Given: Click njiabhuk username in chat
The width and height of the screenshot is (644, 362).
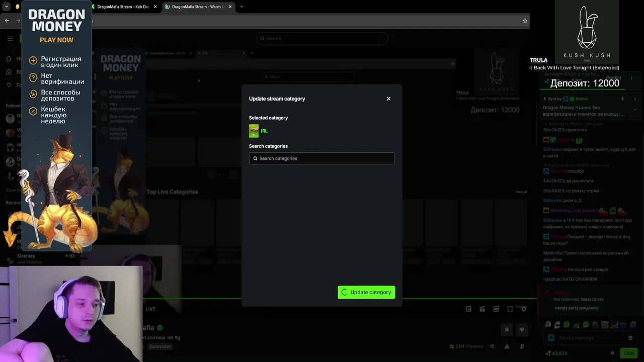Looking at the screenshot, I should click(552, 279).
